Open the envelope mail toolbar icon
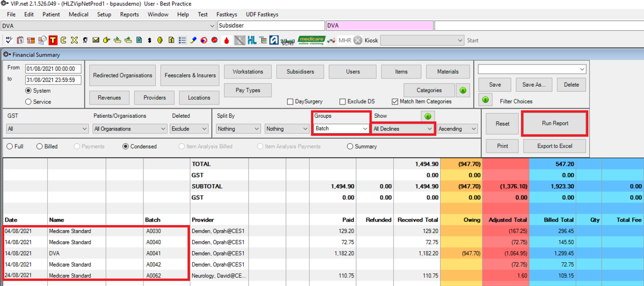Viewport: 644px width, 286px height. pyautogui.click(x=96, y=40)
